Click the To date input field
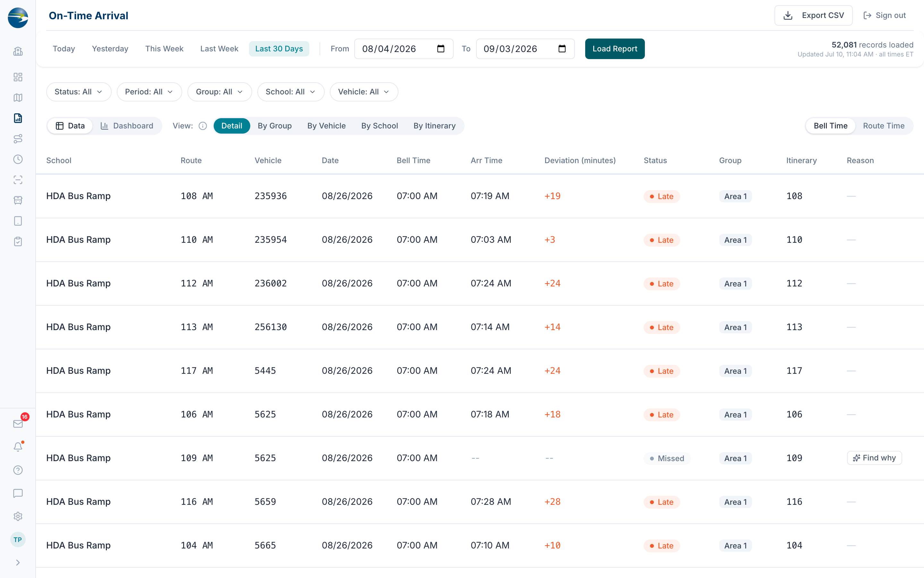 [x=525, y=49]
